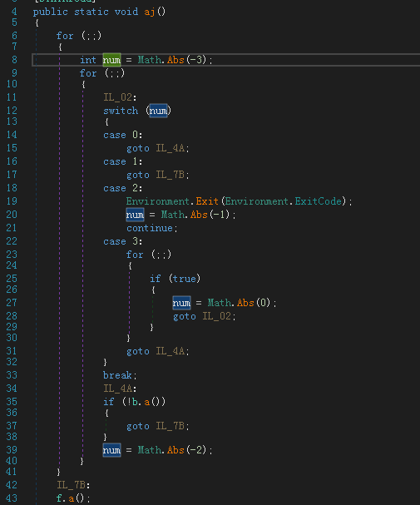Click "Abs" on line 20
This screenshot has width=420, height=505.
coord(199,215)
